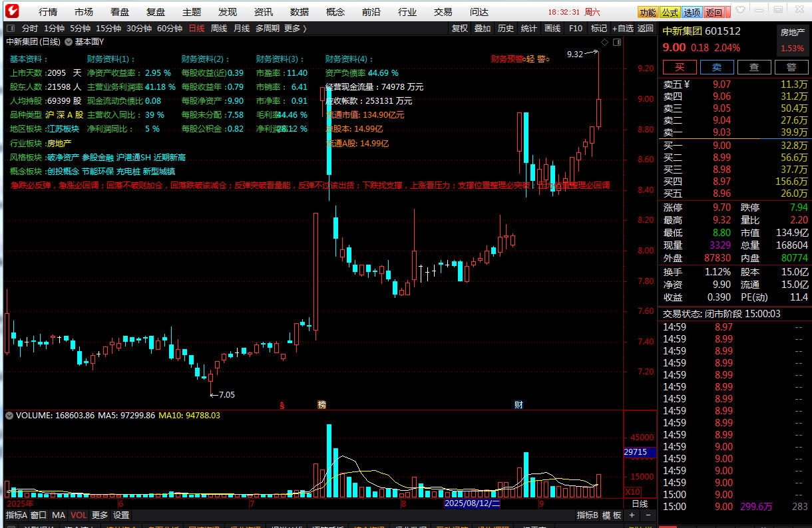This screenshot has height=528, width=812.
Task: Click the 卖 sell button
Action: 717,67
